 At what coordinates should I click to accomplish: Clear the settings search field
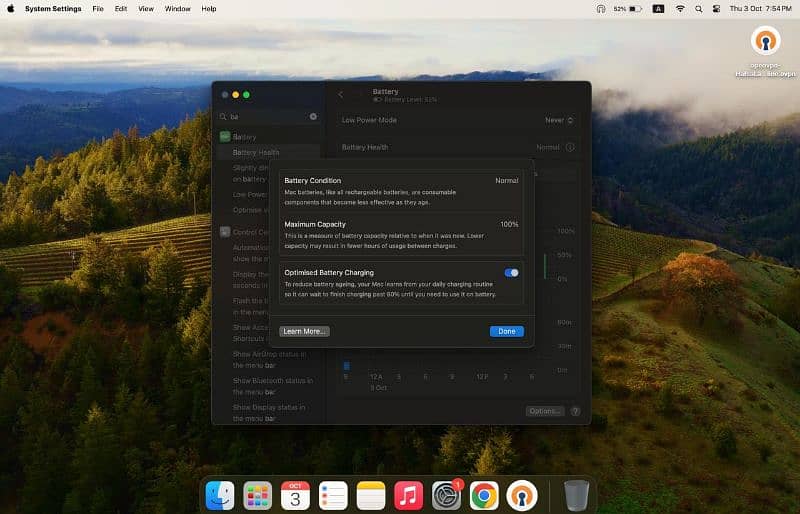(312, 116)
